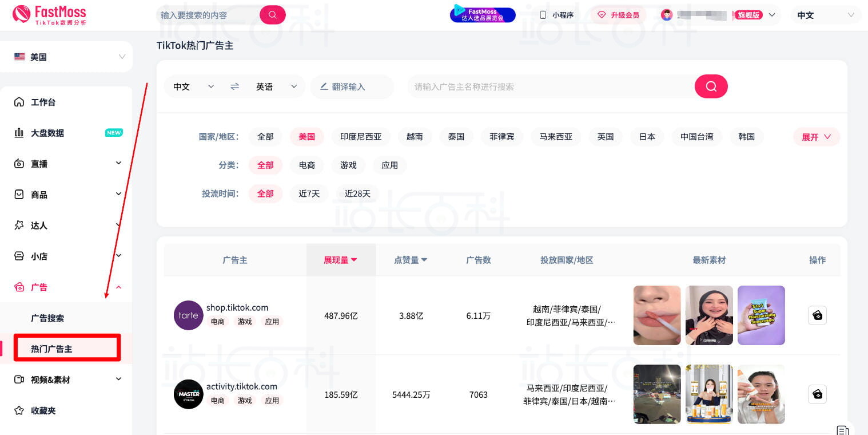Click the tarte advertiser logo
This screenshot has width=868, height=435.
click(188, 315)
